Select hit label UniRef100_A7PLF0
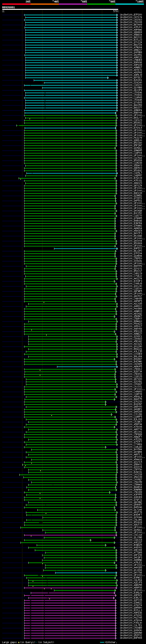This screenshot has height=644, width=146. click(x=131, y=27)
